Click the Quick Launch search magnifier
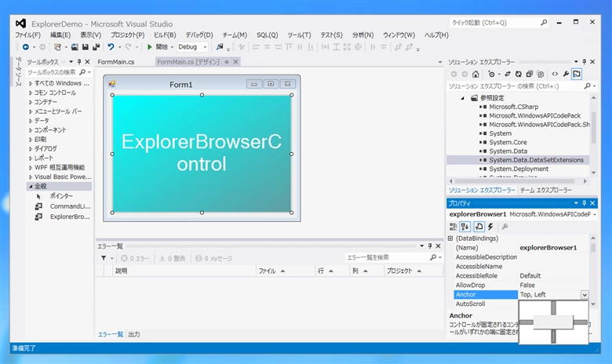 click(x=544, y=23)
